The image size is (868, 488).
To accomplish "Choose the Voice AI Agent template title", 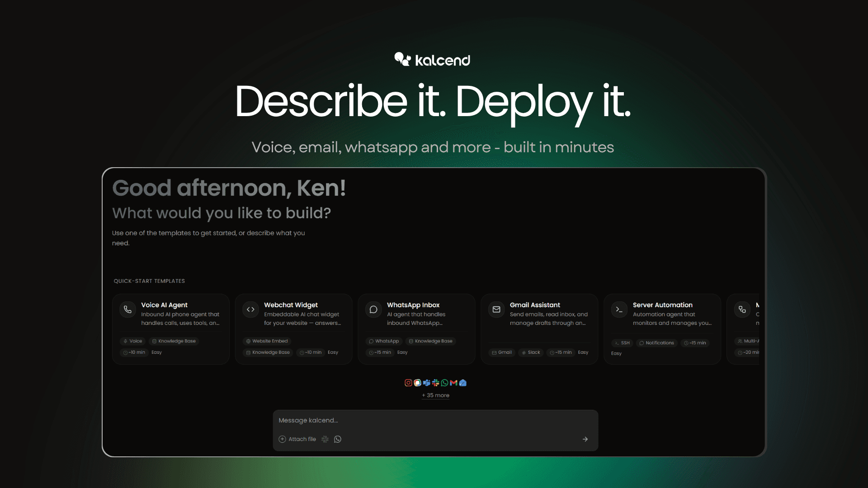I will click(164, 305).
